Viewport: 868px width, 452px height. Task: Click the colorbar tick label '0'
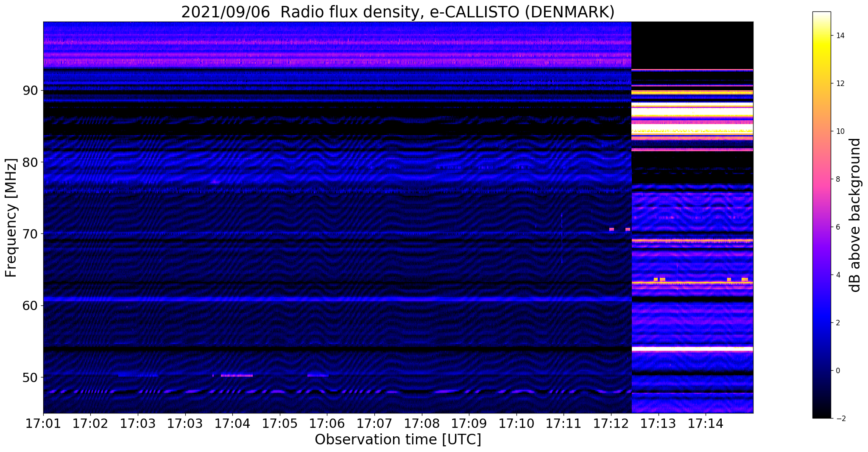[837, 371]
